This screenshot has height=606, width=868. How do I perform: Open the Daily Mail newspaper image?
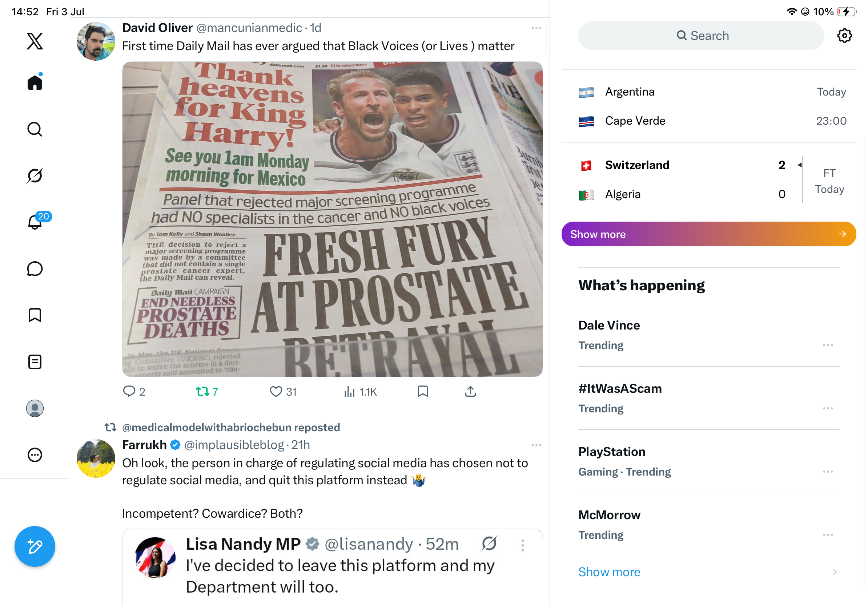click(x=332, y=219)
